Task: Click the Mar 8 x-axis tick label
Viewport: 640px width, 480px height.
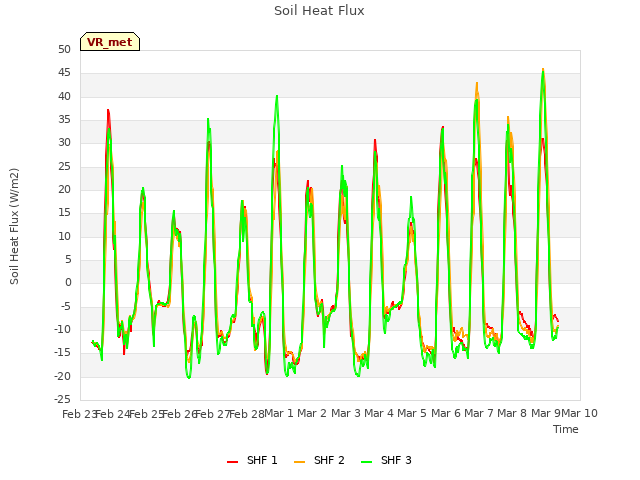Action: point(512,413)
